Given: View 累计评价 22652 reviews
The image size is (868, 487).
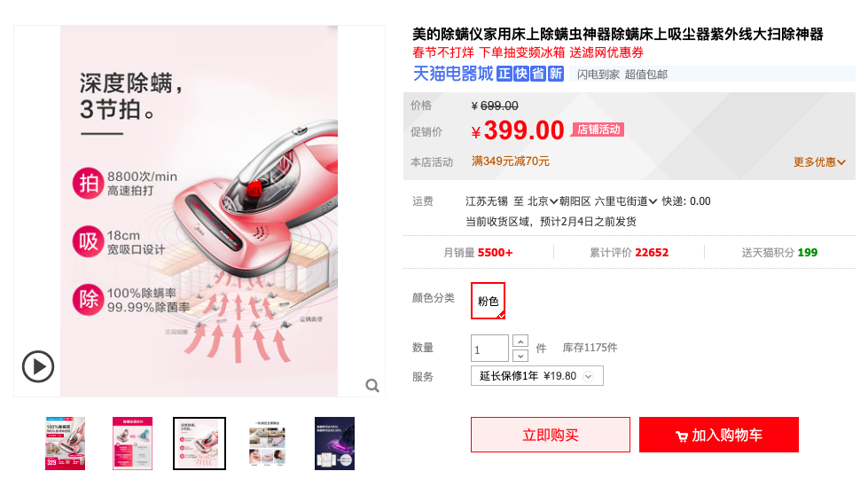Looking at the screenshot, I should [629, 253].
